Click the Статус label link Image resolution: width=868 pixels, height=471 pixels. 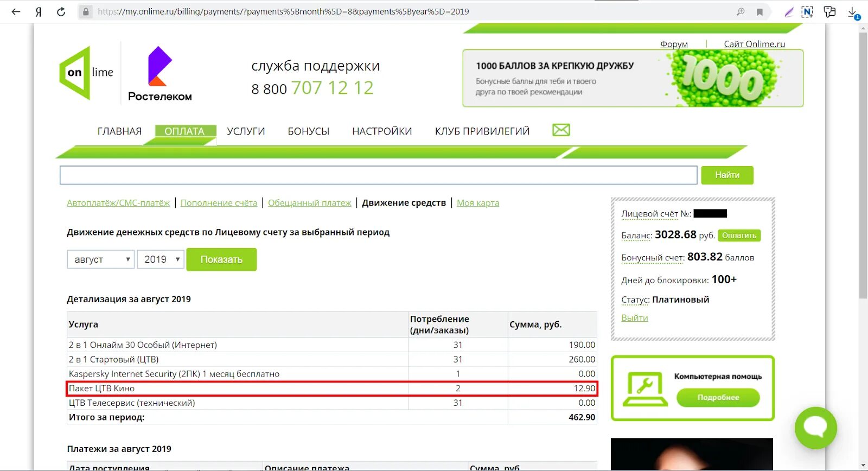[635, 300]
